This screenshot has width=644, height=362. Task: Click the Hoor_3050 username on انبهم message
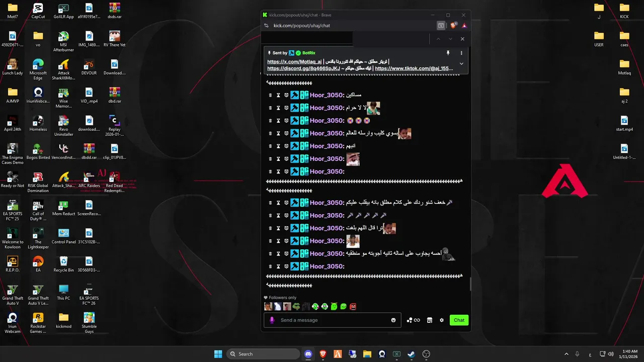pos(326,146)
